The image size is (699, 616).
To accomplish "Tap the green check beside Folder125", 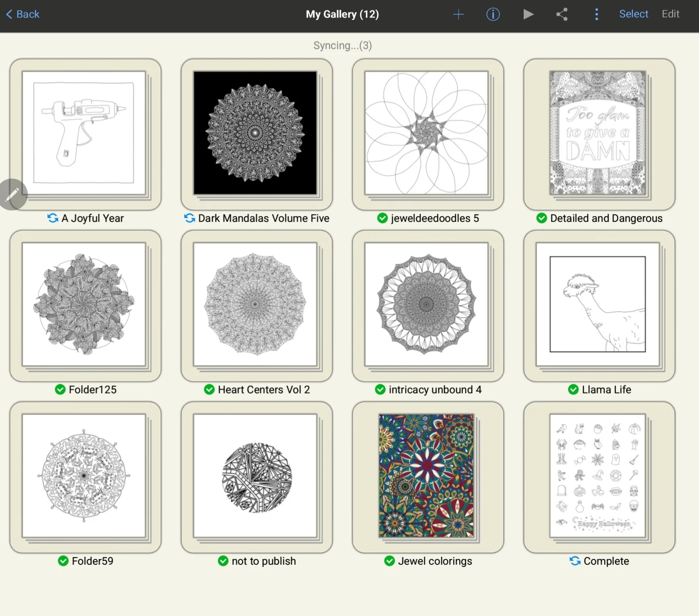I will [60, 389].
